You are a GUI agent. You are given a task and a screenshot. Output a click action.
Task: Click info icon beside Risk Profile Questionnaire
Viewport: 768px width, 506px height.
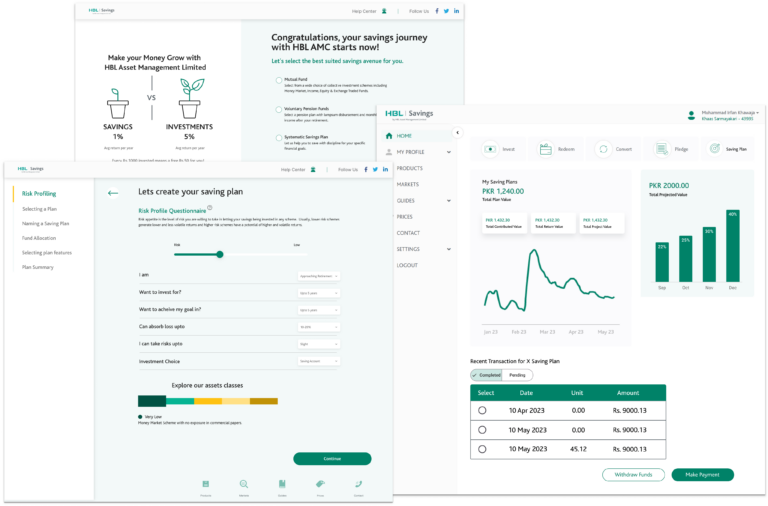pyautogui.click(x=210, y=208)
